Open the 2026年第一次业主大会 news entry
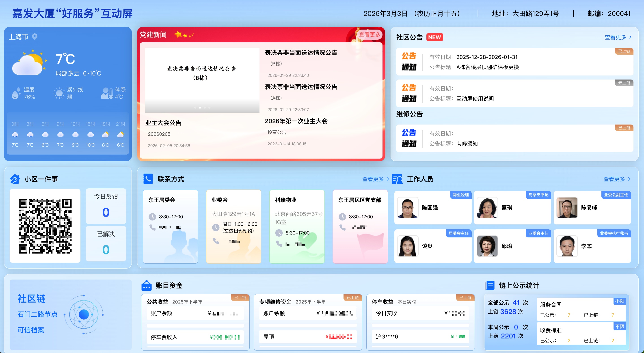 coord(296,121)
